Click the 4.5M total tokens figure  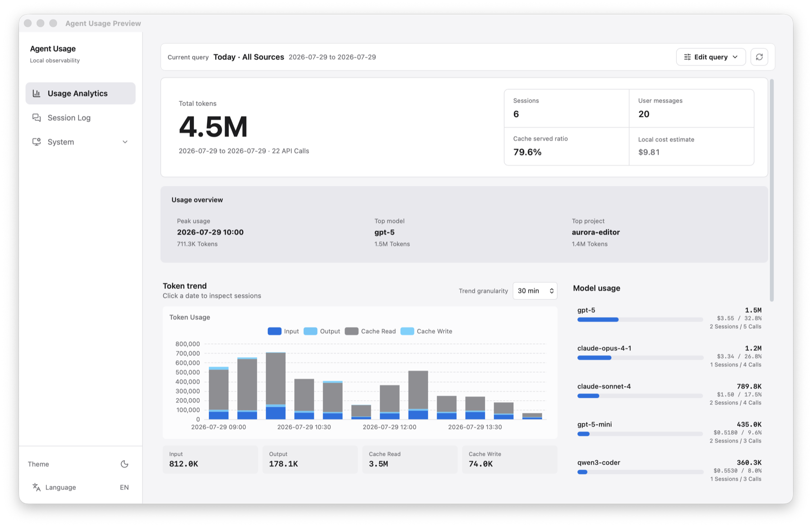point(213,127)
